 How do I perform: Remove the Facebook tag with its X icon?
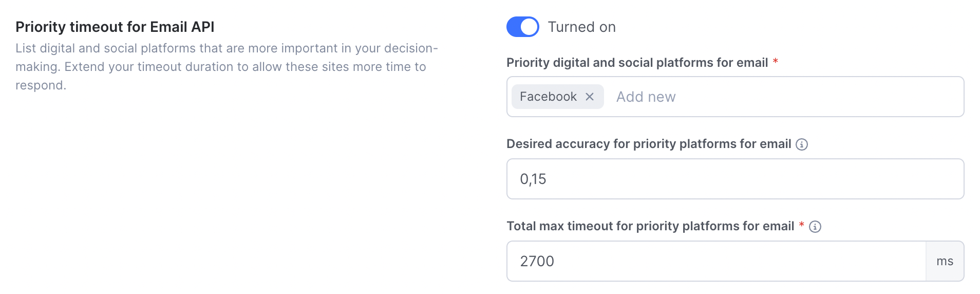(590, 97)
